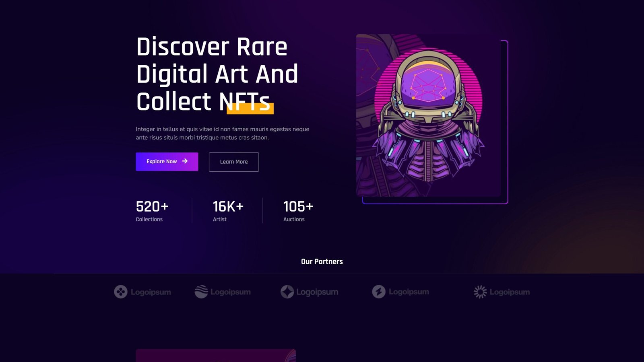Click the first partner's Logoipsum text

click(x=151, y=292)
